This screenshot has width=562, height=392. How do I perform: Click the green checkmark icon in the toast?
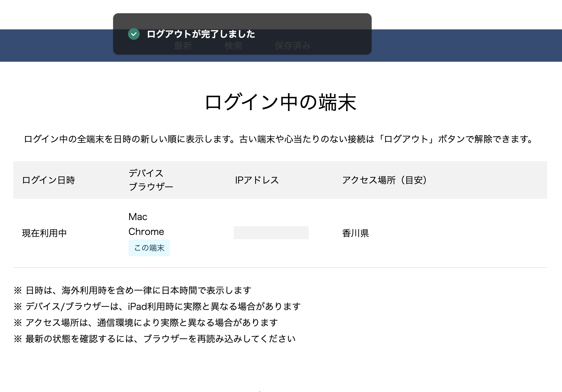(133, 34)
